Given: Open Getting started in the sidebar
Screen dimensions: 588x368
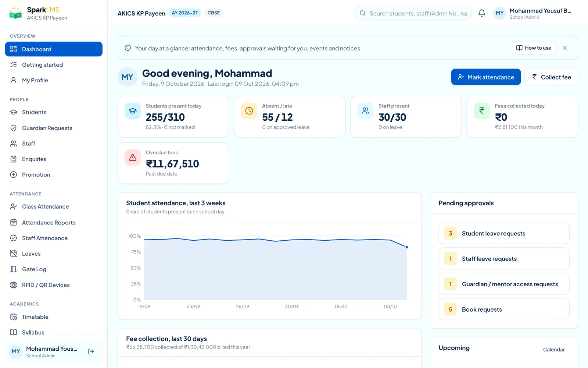Looking at the screenshot, I should point(54,65).
